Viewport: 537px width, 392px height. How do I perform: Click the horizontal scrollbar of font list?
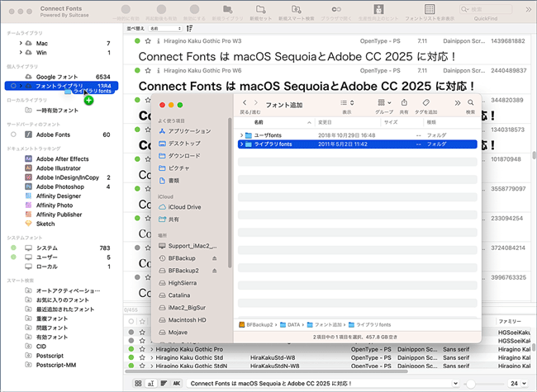pos(266,371)
